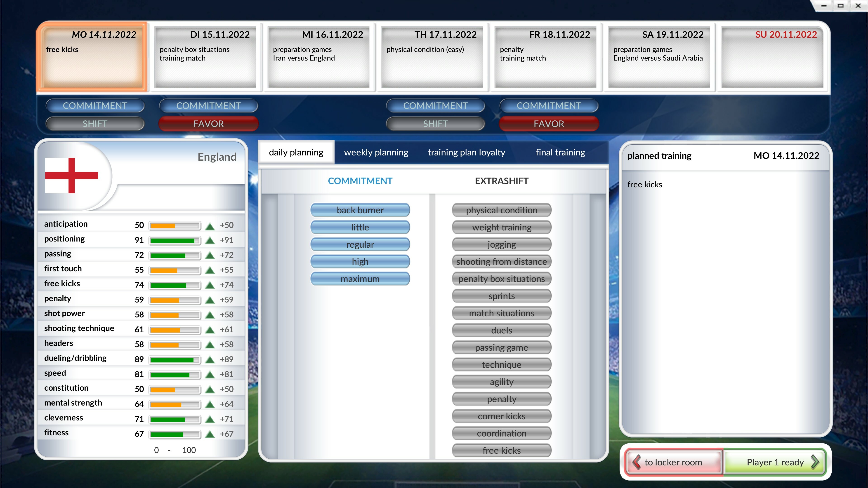Click the green forward chevron on Player 1 ready
The width and height of the screenshot is (868, 488).
click(815, 462)
